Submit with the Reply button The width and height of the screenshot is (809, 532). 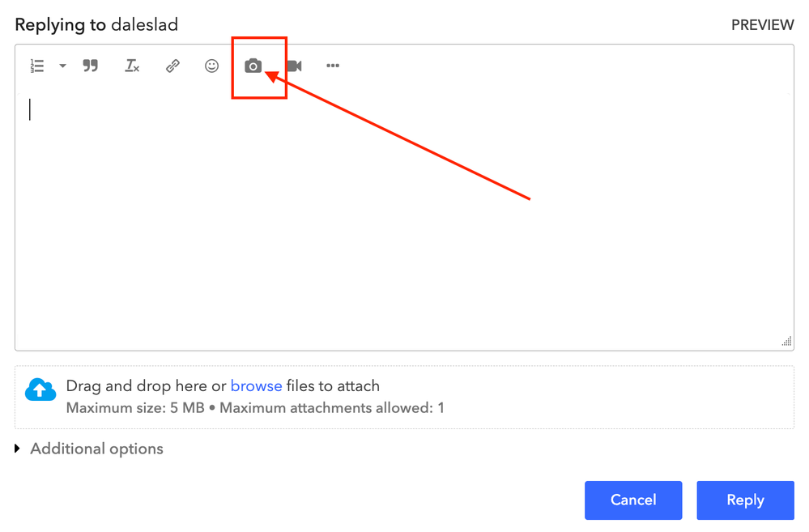tap(745, 500)
